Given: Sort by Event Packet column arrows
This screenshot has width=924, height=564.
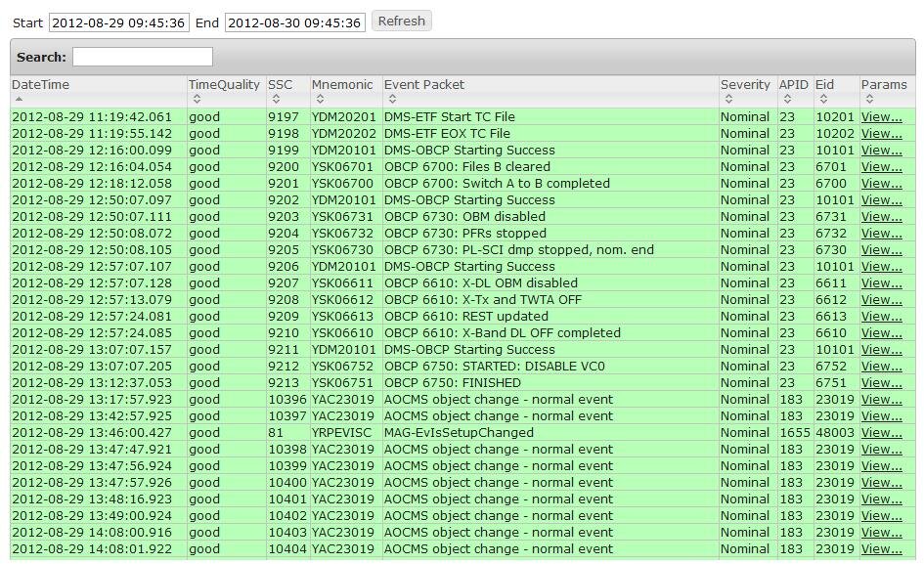Looking at the screenshot, I should coord(392,99).
